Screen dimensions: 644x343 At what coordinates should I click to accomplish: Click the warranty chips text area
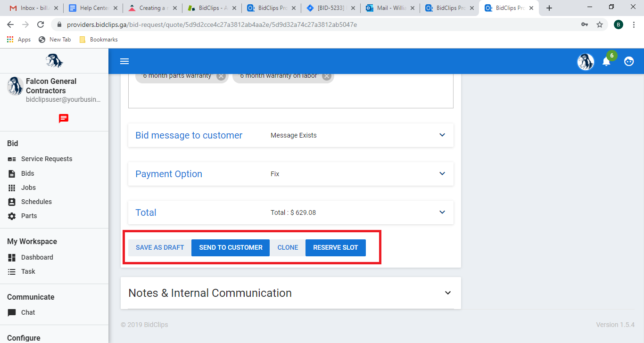click(x=291, y=91)
